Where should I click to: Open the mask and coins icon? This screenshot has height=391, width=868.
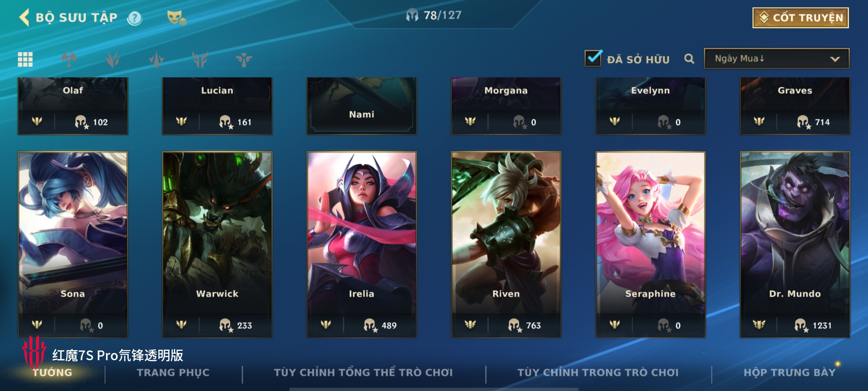point(176,18)
